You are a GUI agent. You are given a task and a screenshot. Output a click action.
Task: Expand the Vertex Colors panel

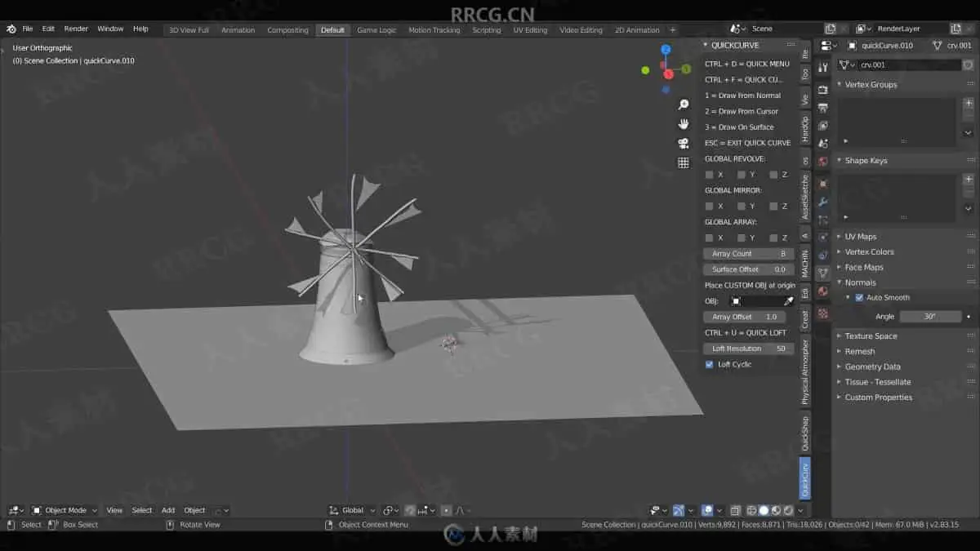click(x=869, y=252)
